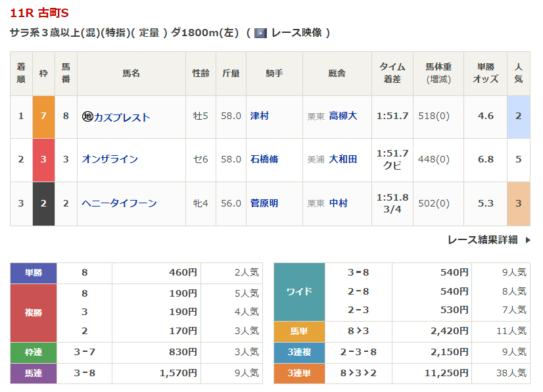Open the レース結果詳細 link
Viewport: 543px width, 392px height.
click(483, 240)
